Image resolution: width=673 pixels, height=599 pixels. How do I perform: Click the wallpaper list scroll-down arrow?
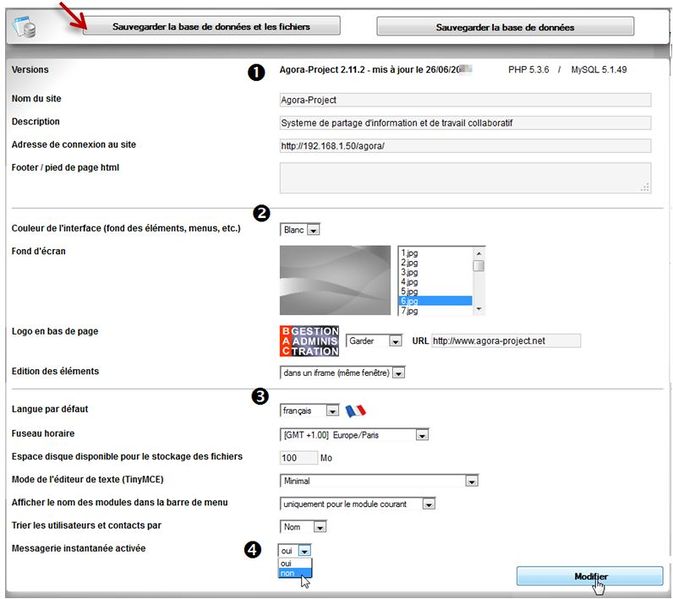click(x=479, y=309)
